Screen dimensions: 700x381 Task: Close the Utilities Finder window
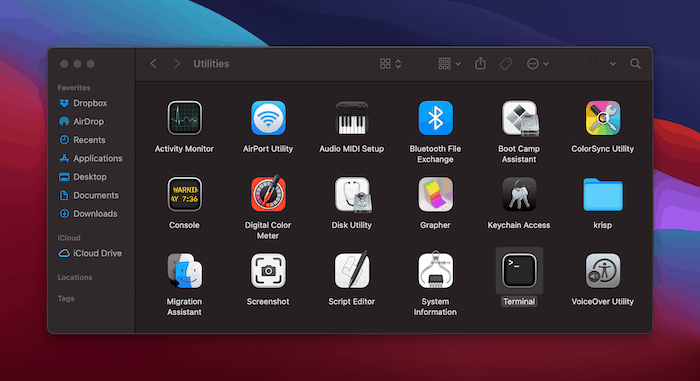coord(64,64)
